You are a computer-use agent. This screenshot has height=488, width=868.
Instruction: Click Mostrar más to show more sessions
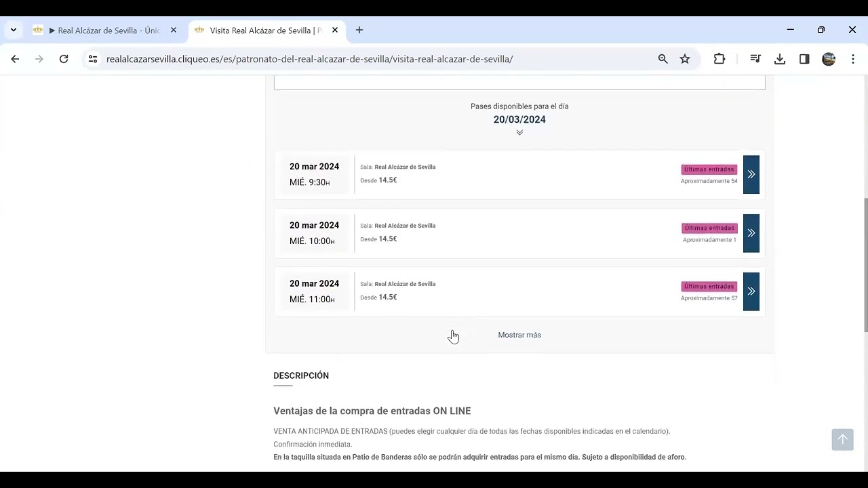click(519, 335)
